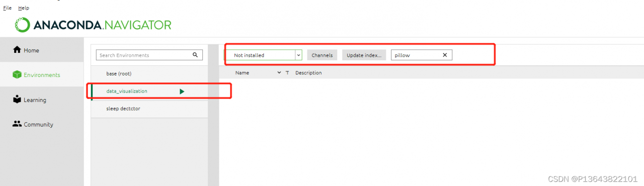Screen dimensions: 644x186
Task: Click the Anaconda Navigator logo
Action: (93, 24)
